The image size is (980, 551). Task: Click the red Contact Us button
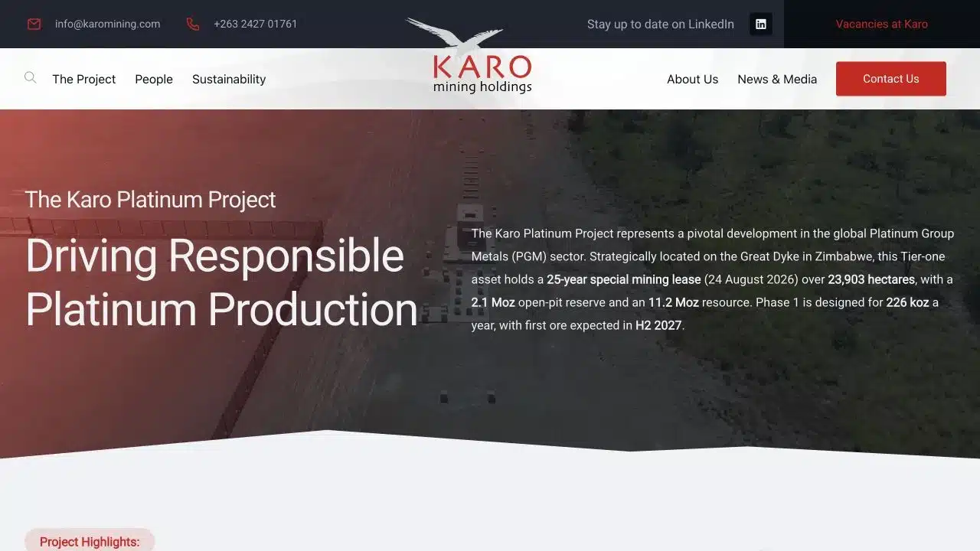tap(891, 79)
